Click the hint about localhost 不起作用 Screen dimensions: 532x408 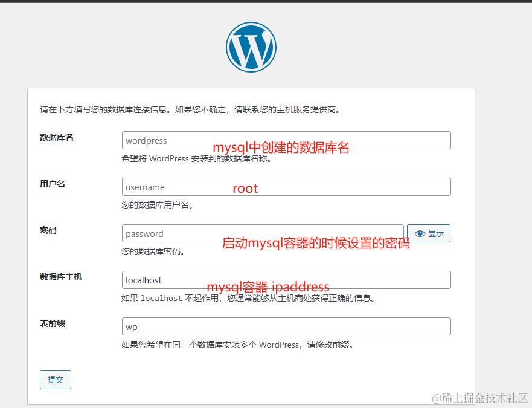[x=248, y=298]
